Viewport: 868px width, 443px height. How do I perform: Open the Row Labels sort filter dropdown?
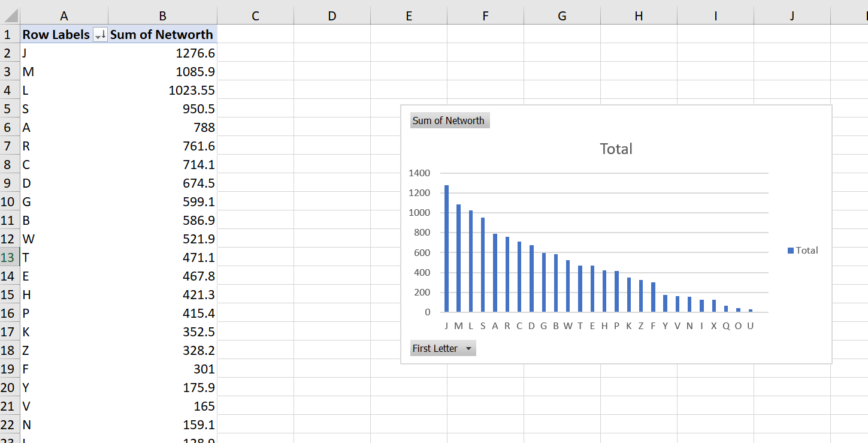coord(100,35)
